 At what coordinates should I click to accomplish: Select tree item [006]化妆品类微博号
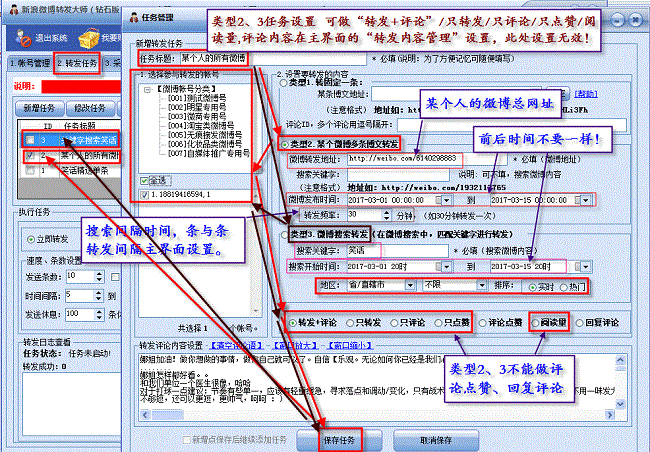coord(205,144)
